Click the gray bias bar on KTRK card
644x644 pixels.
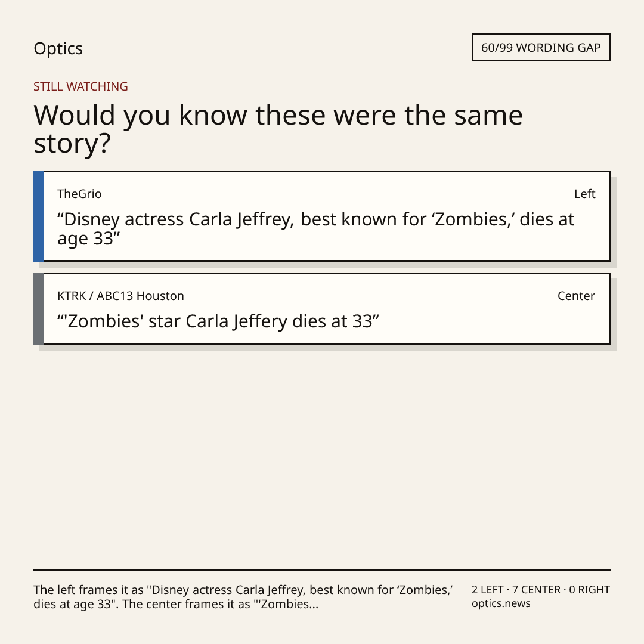(x=39, y=308)
